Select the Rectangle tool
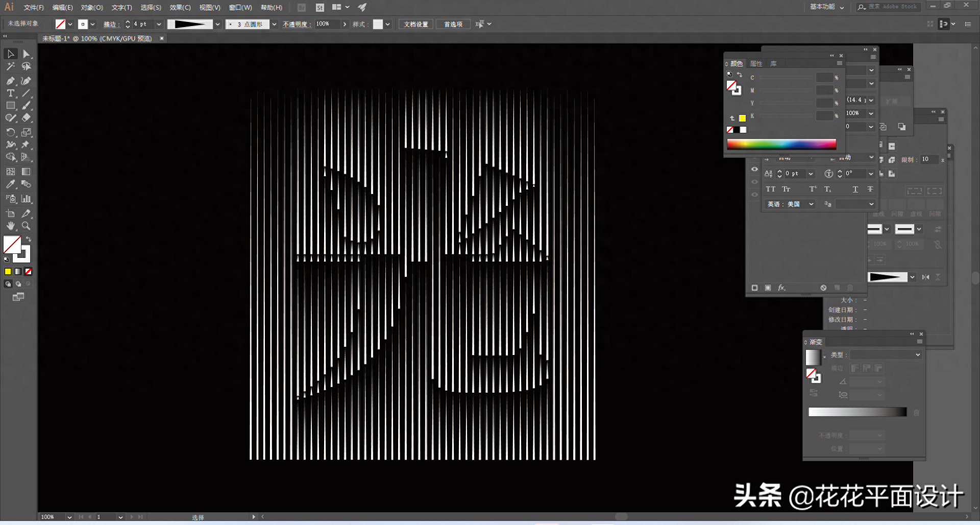Viewport: 980px width, 525px height. pyautogui.click(x=10, y=106)
